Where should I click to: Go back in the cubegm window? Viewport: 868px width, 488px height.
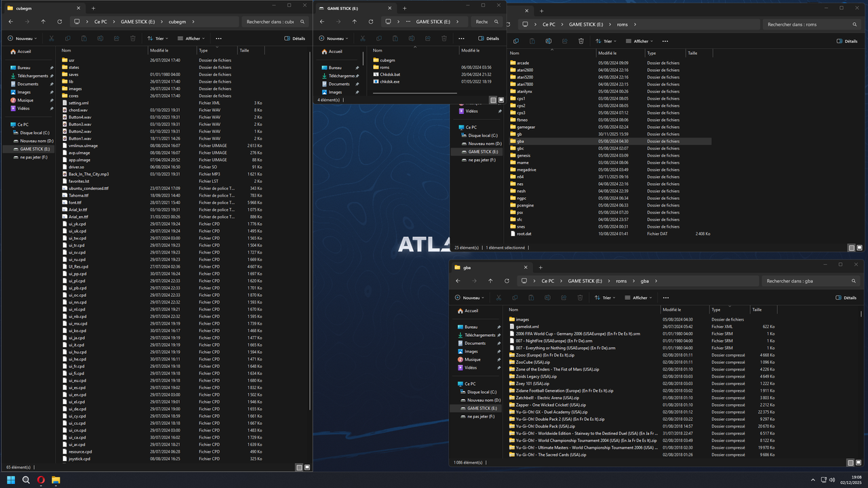11,22
